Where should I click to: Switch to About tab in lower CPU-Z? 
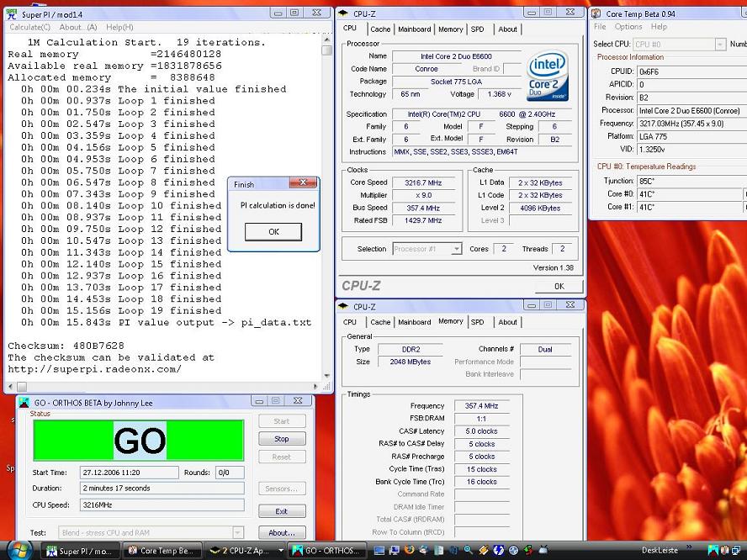tap(507, 322)
